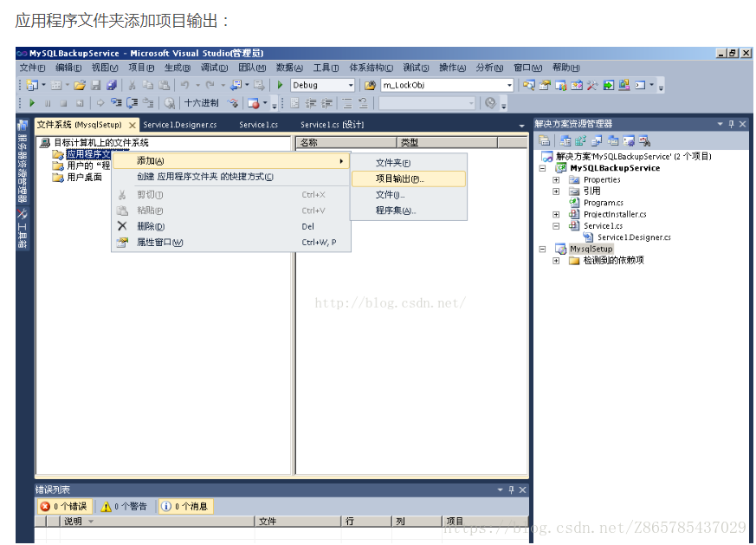
Task: Open the Properties Window toolbar icon
Action: [x=545, y=86]
